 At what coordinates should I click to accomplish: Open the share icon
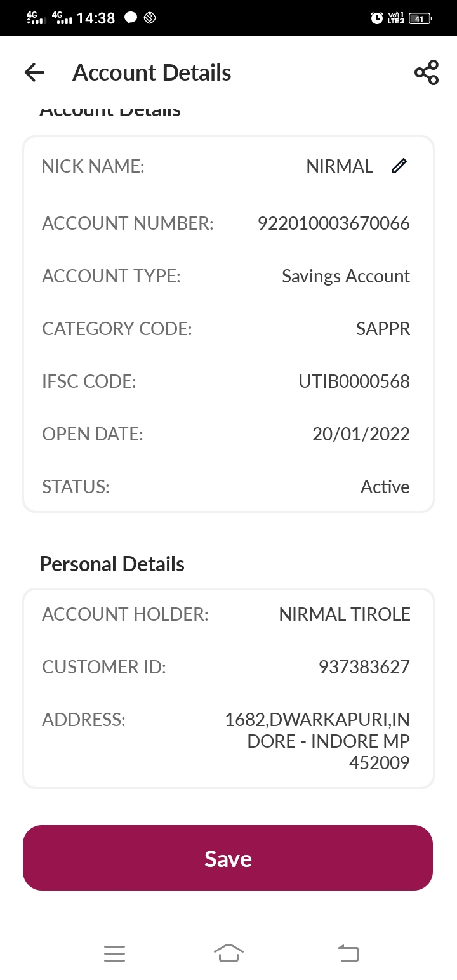click(427, 73)
